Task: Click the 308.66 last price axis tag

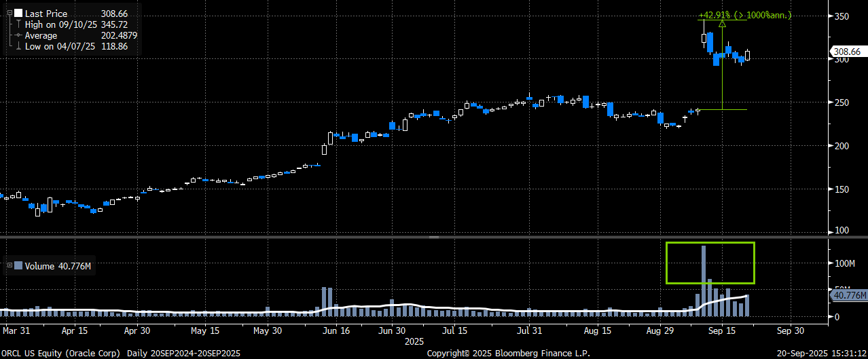Action: [x=847, y=52]
